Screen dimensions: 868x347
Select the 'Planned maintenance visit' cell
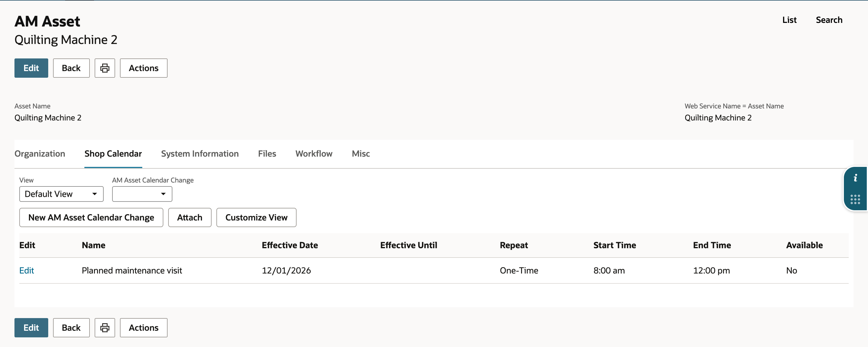pos(132,270)
